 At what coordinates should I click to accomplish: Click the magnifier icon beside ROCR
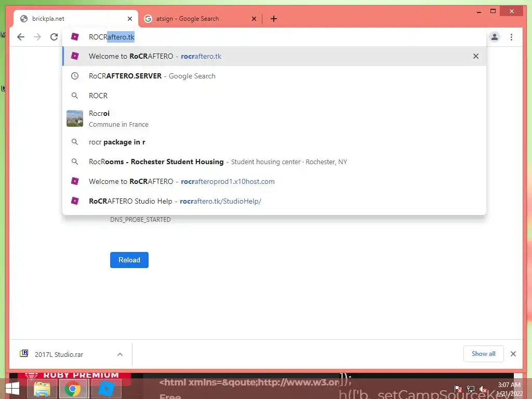(x=75, y=96)
